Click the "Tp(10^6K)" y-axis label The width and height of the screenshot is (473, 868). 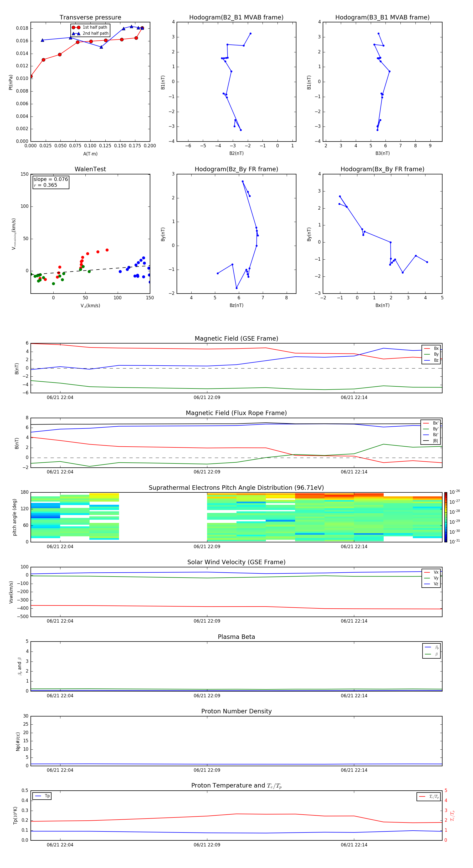[x=15, y=815]
